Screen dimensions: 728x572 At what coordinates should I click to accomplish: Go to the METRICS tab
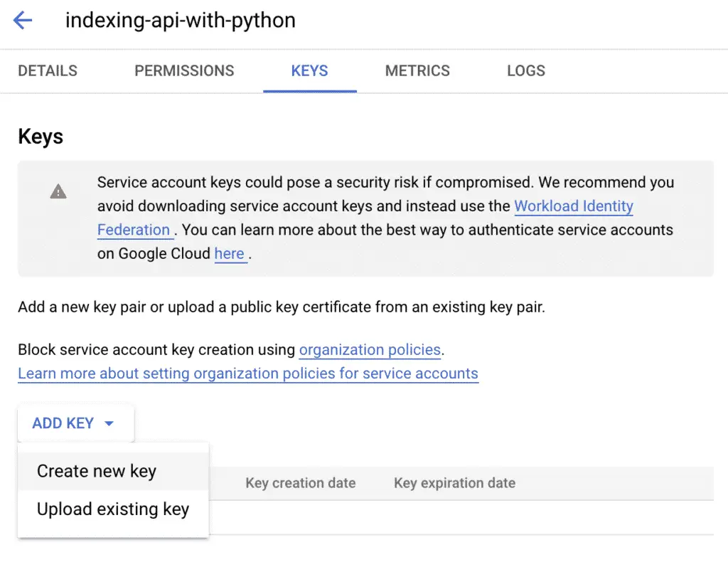417,70
